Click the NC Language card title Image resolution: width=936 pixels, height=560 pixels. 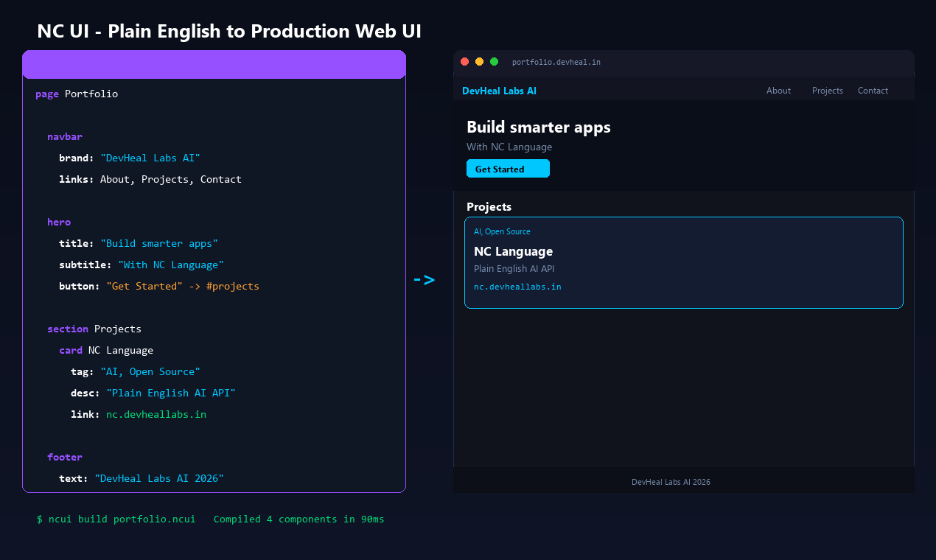[x=513, y=251]
